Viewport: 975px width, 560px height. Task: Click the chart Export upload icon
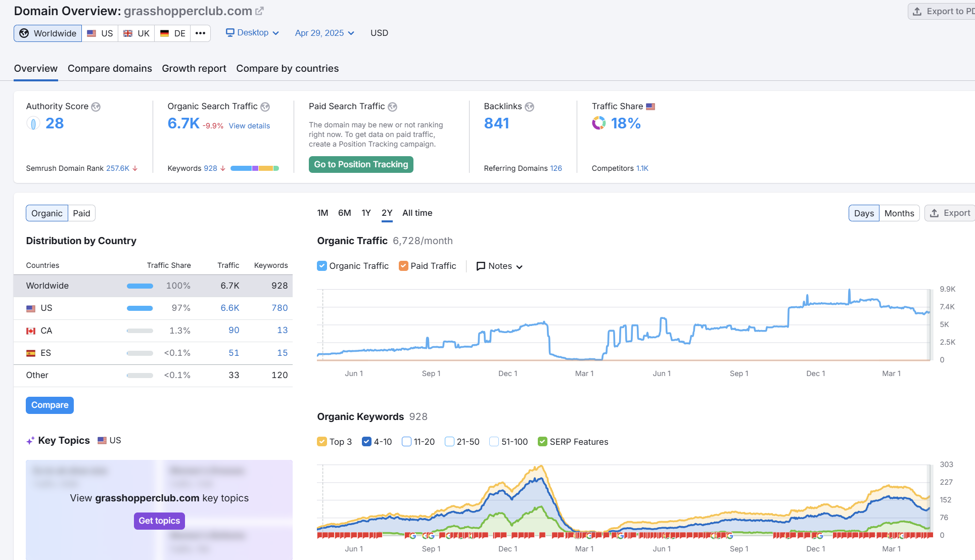[x=935, y=213]
